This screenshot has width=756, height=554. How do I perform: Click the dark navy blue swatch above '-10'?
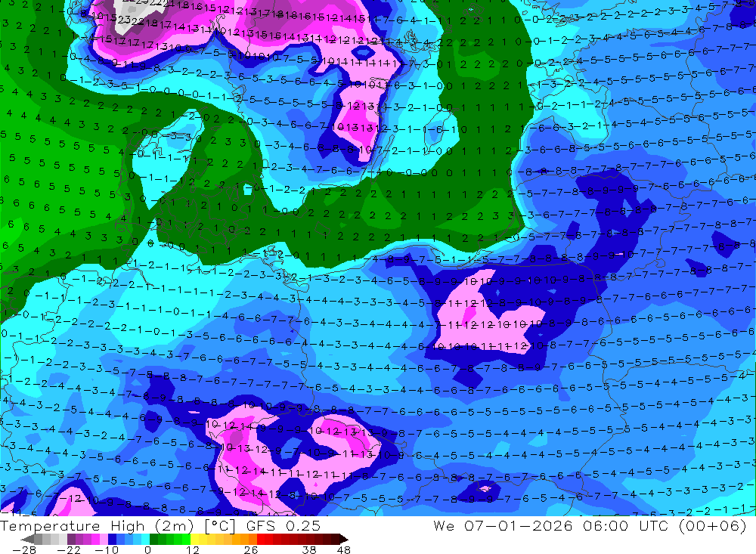pos(112,539)
